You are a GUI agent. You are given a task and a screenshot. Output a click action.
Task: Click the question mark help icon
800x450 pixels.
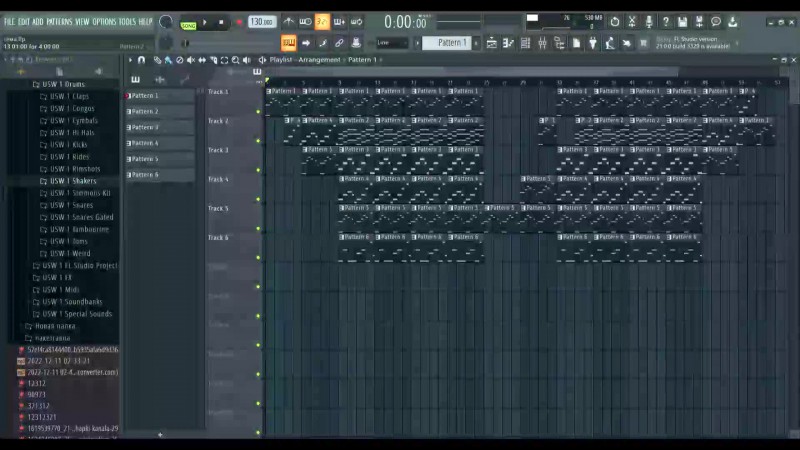(665, 21)
